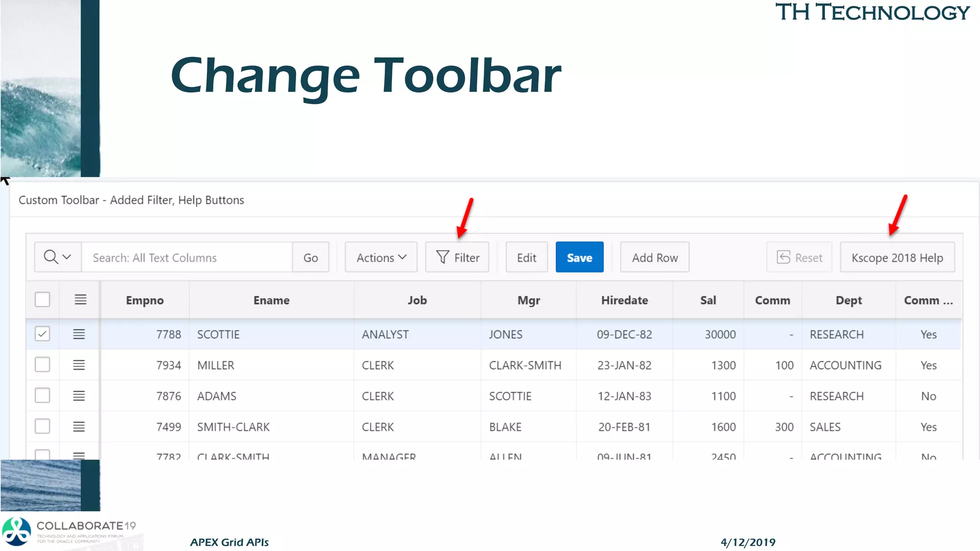
Task: Select the 09-DEC-82 hiredate cell
Action: pyautogui.click(x=624, y=334)
